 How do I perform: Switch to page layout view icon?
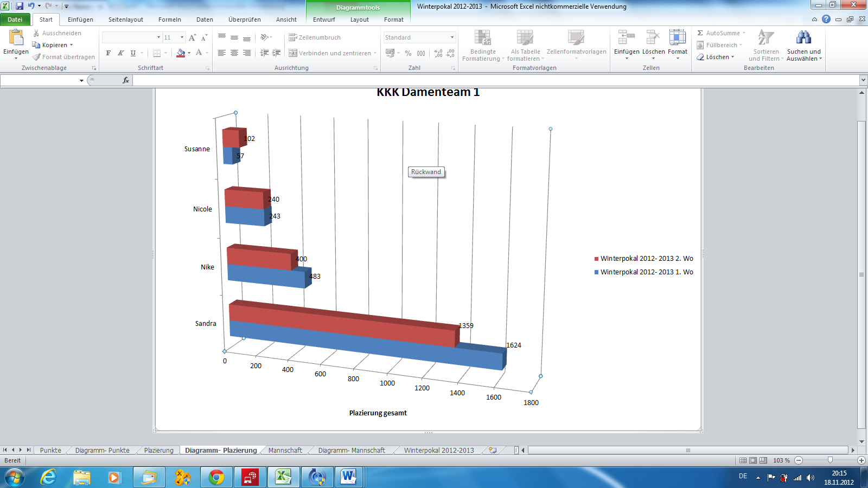[753, 460]
